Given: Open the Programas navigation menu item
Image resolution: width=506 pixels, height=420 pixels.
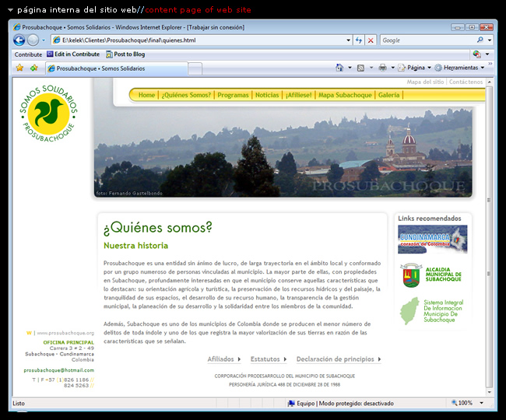Looking at the screenshot, I should [233, 95].
